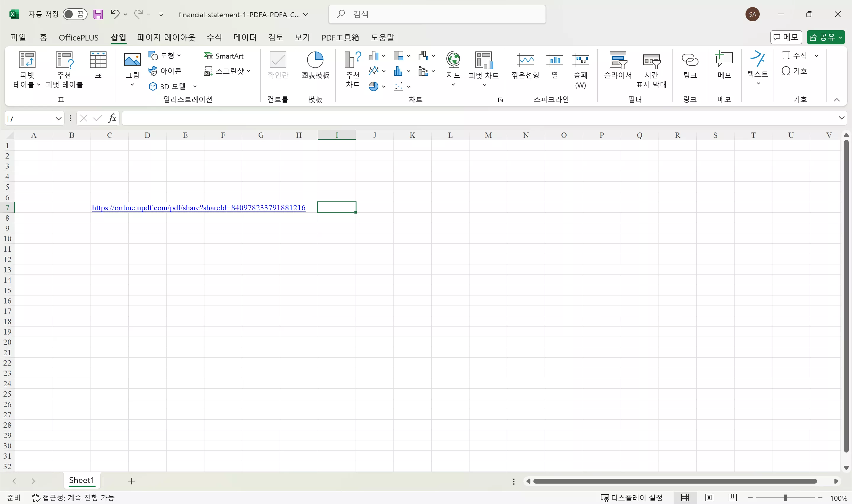Customize Quick Access Toolbar dropdown
Image resolution: width=852 pixels, height=504 pixels.
161,14
